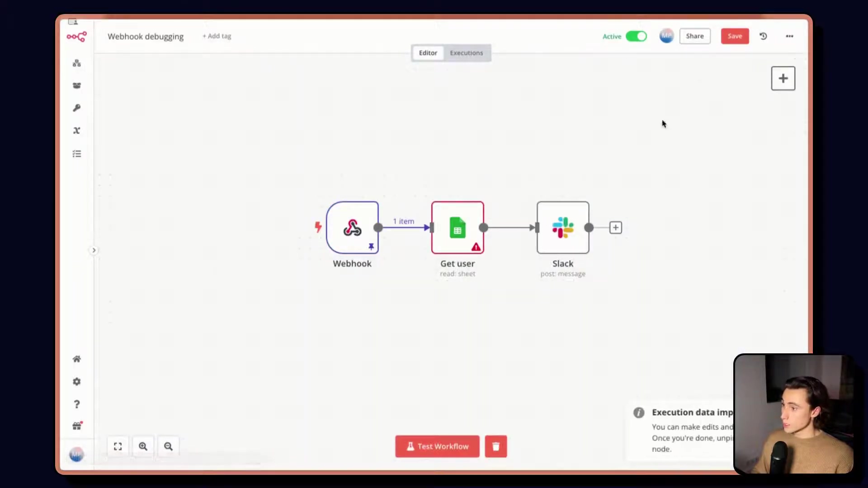The width and height of the screenshot is (868, 488).
Task: Open the Executions list sidebar icon
Action: (77, 154)
